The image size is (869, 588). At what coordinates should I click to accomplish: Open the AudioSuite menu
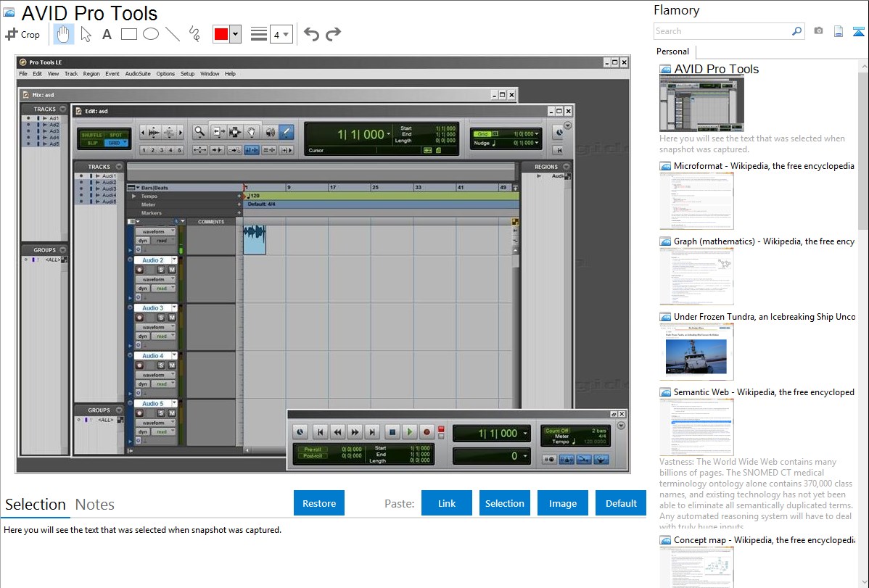137,74
